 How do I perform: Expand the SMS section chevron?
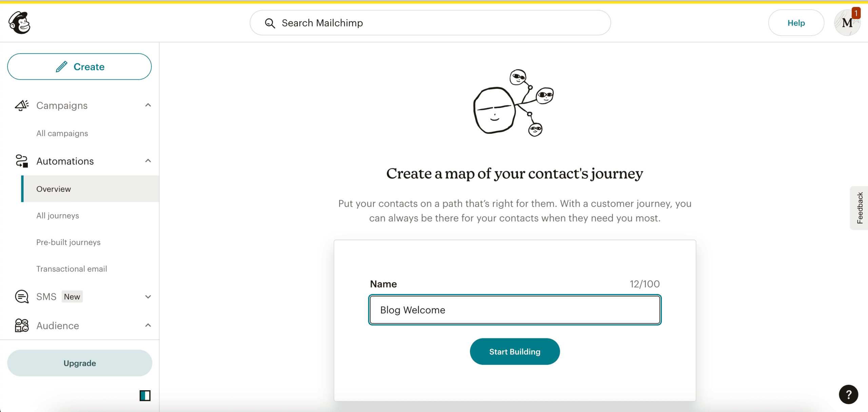point(148,296)
